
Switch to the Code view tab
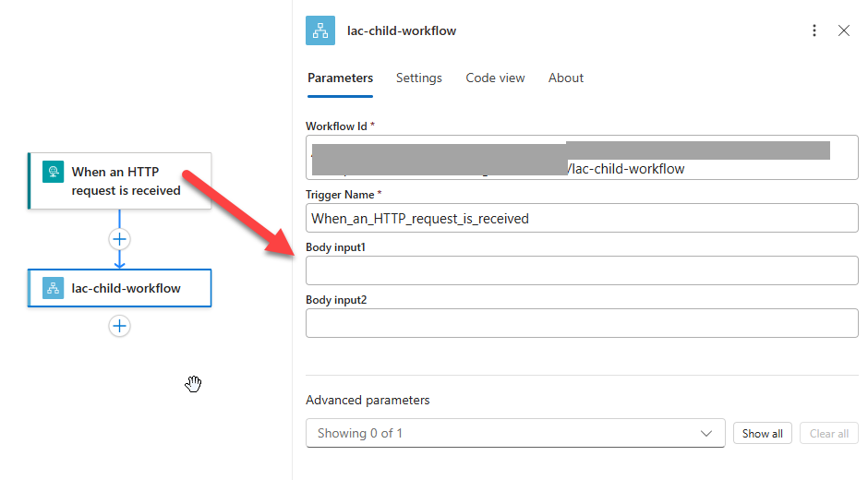tap(495, 78)
